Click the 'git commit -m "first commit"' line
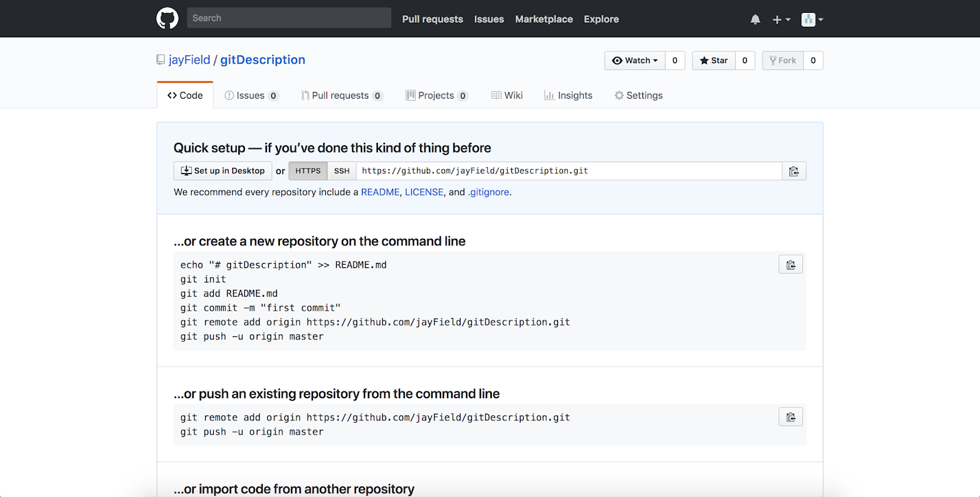The width and height of the screenshot is (980, 497). (260, 308)
